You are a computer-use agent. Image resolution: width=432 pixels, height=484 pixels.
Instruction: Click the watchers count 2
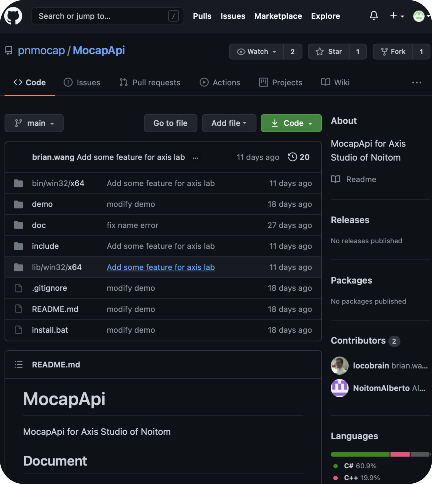coord(292,52)
